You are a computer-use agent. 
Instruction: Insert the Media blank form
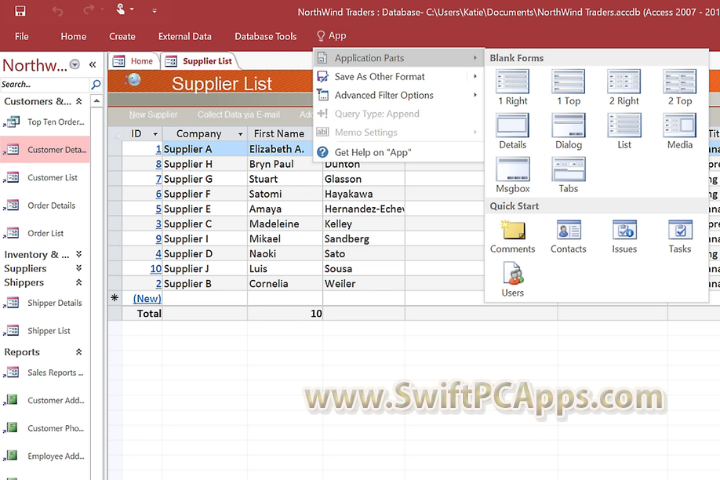point(680,132)
